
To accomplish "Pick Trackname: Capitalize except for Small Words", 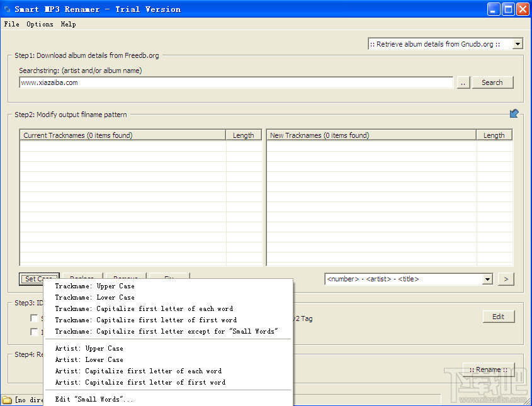I will pyautogui.click(x=168, y=331).
